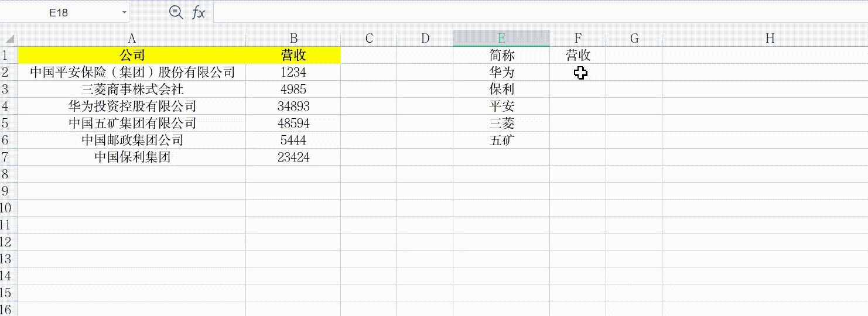Select row 12 header
The image size is (868, 316).
pos(9,242)
